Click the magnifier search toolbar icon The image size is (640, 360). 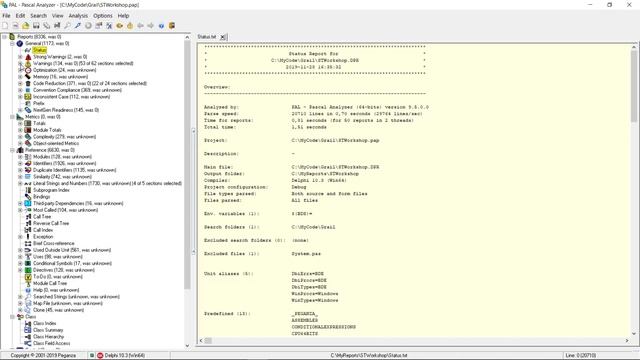[67, 26]
